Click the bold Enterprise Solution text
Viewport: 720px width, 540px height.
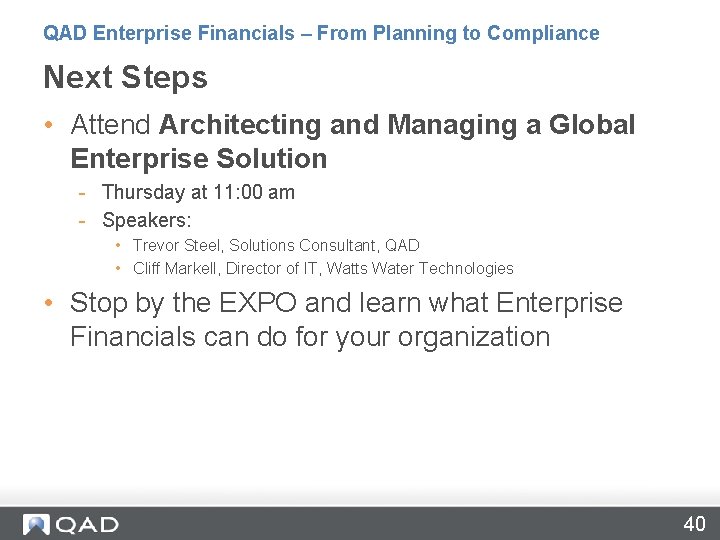click(x=199, y=159)
